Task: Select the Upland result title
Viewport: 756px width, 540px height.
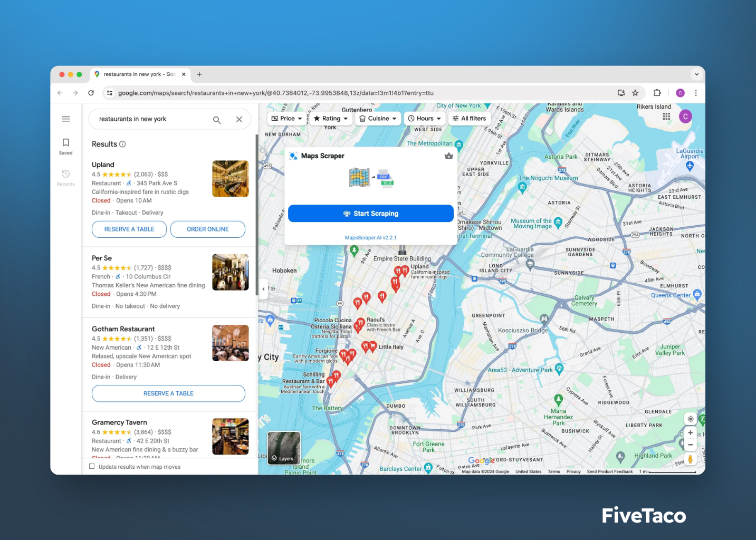Action: pyautogui.click(x=103, y=165)
